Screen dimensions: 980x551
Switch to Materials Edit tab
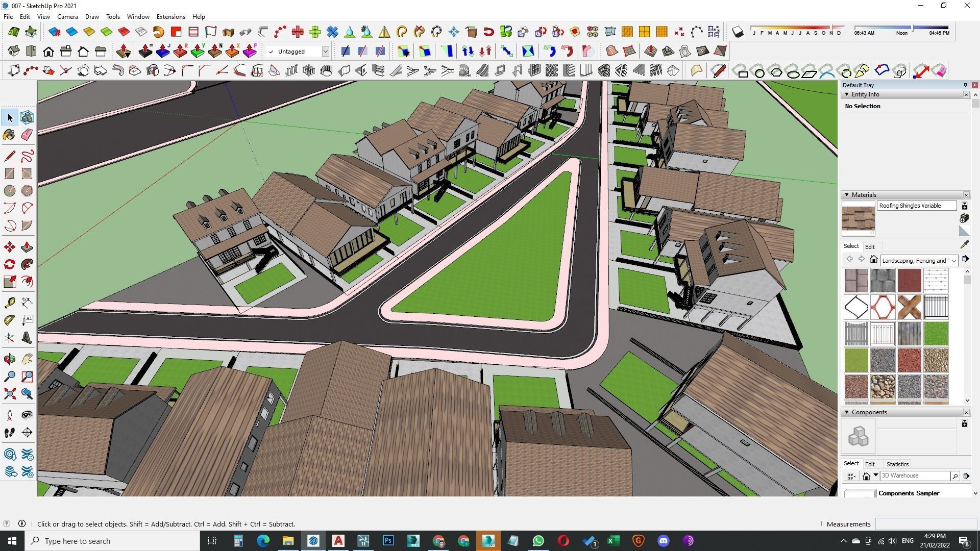coord(870,246)
